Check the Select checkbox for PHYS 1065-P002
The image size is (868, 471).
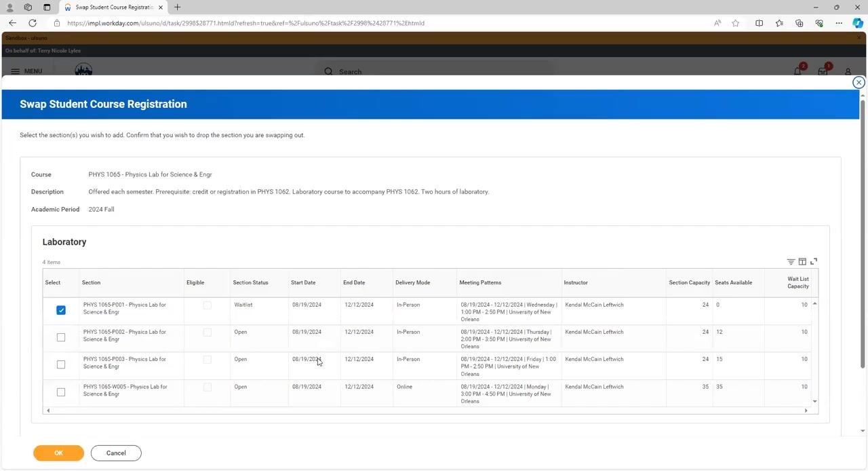[61, 337]
